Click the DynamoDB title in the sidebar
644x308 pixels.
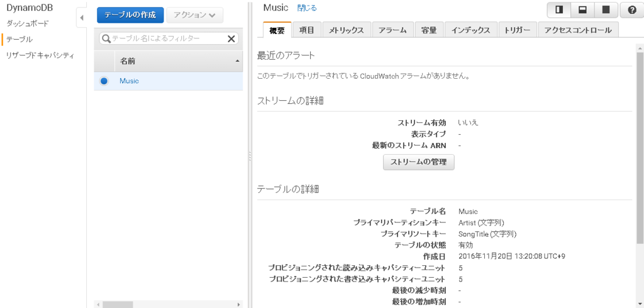(x=30, y=8)
